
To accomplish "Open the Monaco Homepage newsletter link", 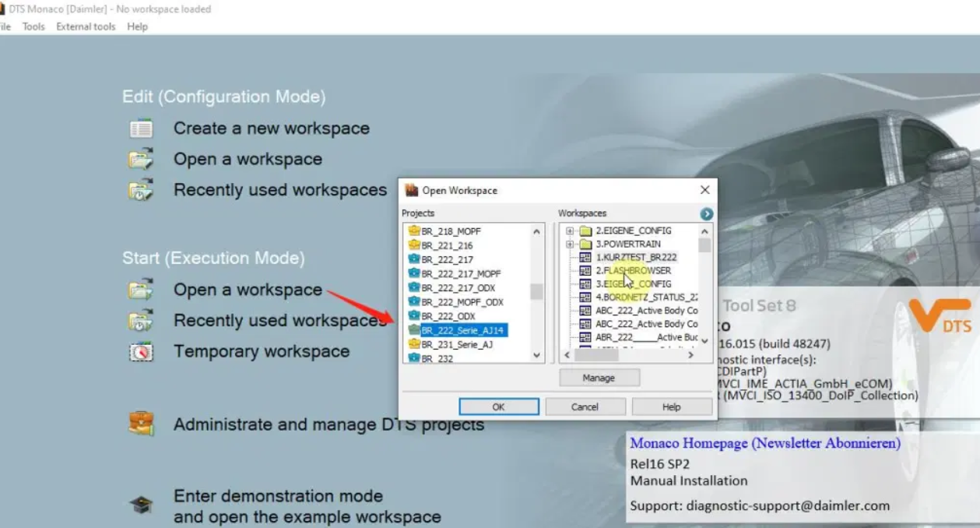I will click(765, 443).
